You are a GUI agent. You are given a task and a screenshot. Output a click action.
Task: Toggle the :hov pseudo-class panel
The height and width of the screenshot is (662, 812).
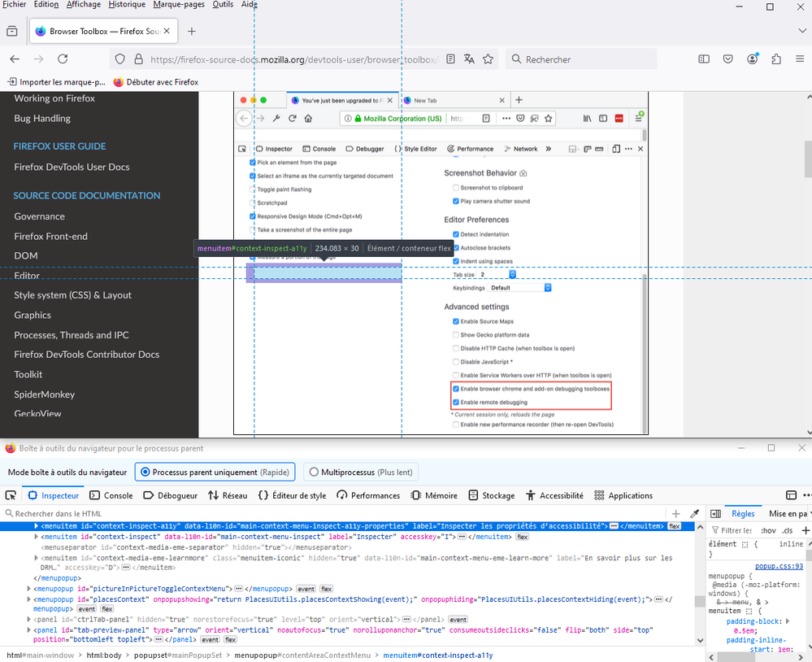pyautogui.click(x=767, y=531)
